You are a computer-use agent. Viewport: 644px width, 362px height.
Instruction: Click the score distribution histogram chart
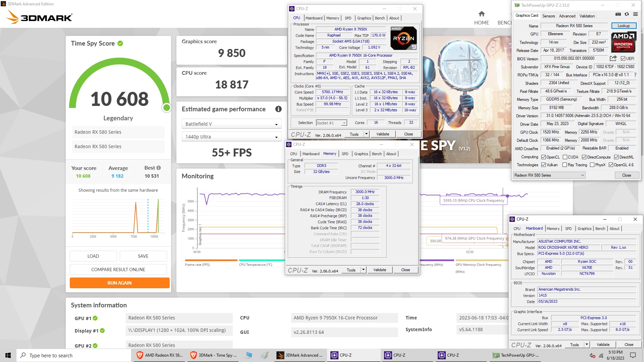click(x=118, y=217)
